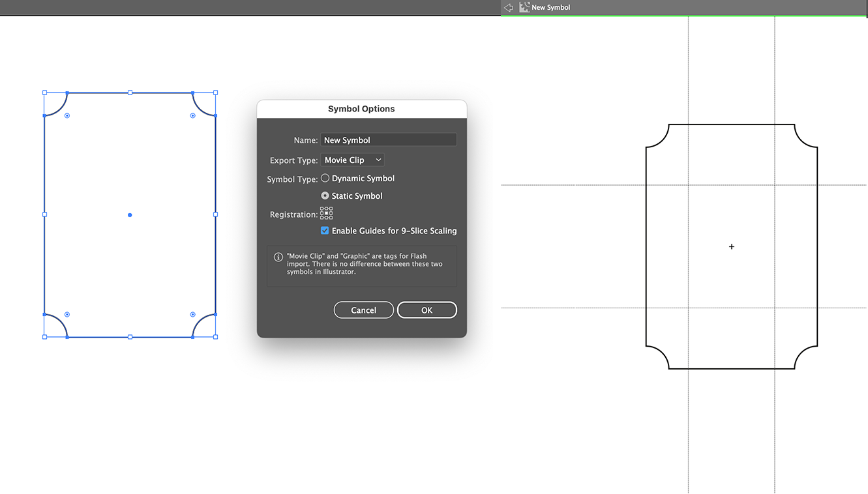Click the center point of the selected shape

(130, 214)
